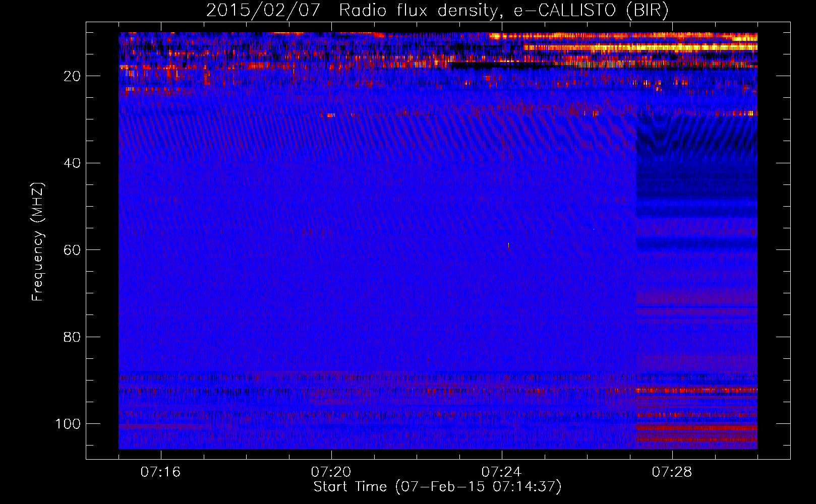The height and width of the screenshot is (504, 816).
Task: Click the "Start Time (07-Feb-15 07:14:37)" axis label
Action: click(x=437, y=487)
